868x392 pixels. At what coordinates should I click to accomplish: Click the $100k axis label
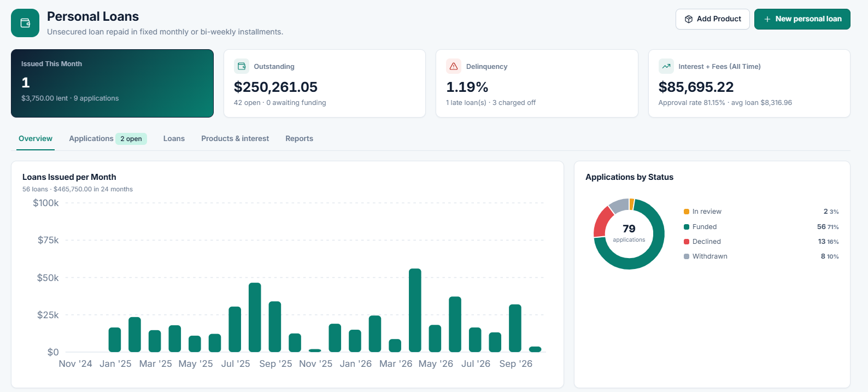click(46, 203)
